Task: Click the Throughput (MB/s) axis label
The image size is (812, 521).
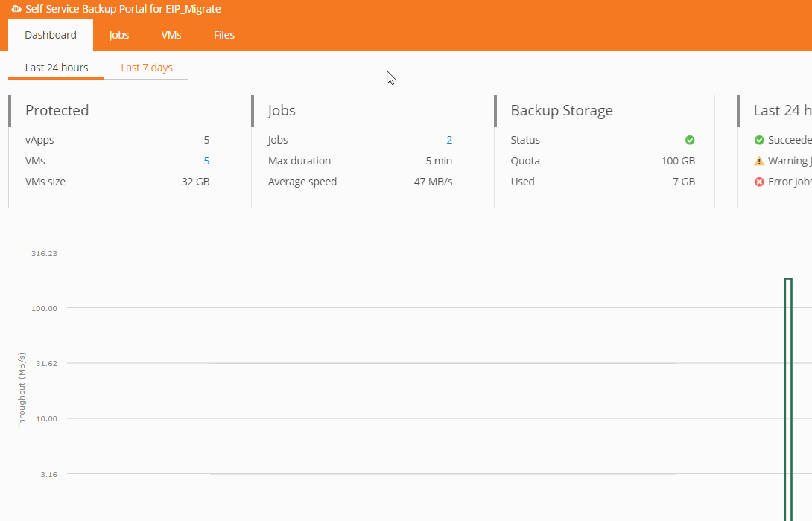Action: point(22,390)
